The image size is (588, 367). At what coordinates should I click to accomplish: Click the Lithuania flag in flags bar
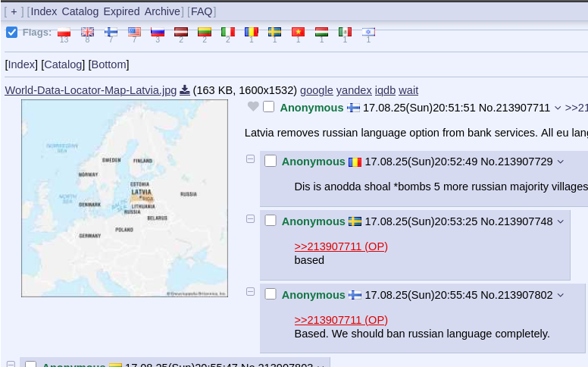(205, 33)
